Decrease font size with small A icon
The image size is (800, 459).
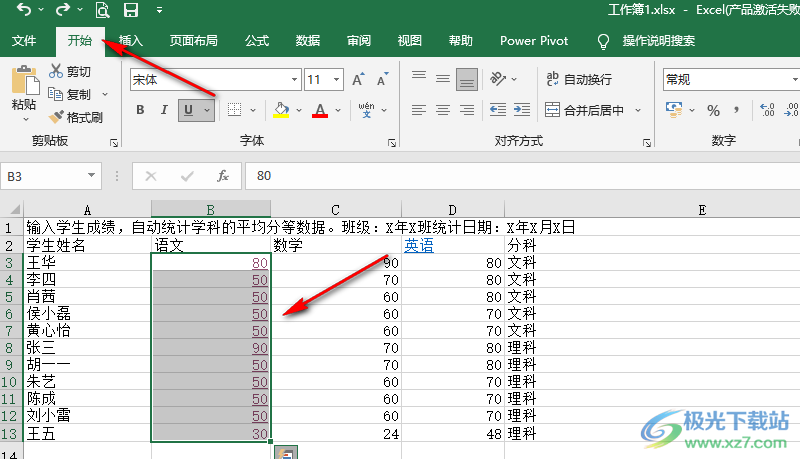tap(382, 80)
